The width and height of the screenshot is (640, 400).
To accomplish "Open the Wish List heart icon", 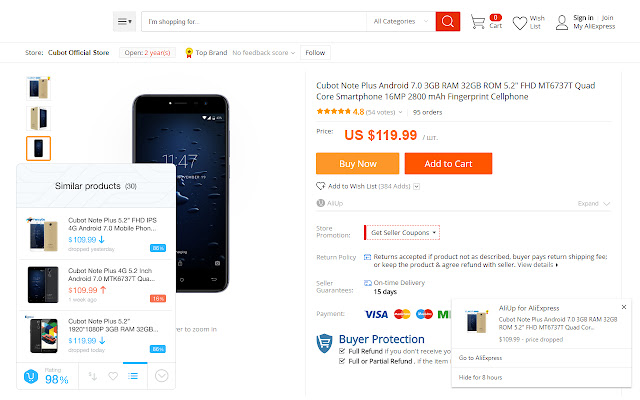I will coord(536,19).
